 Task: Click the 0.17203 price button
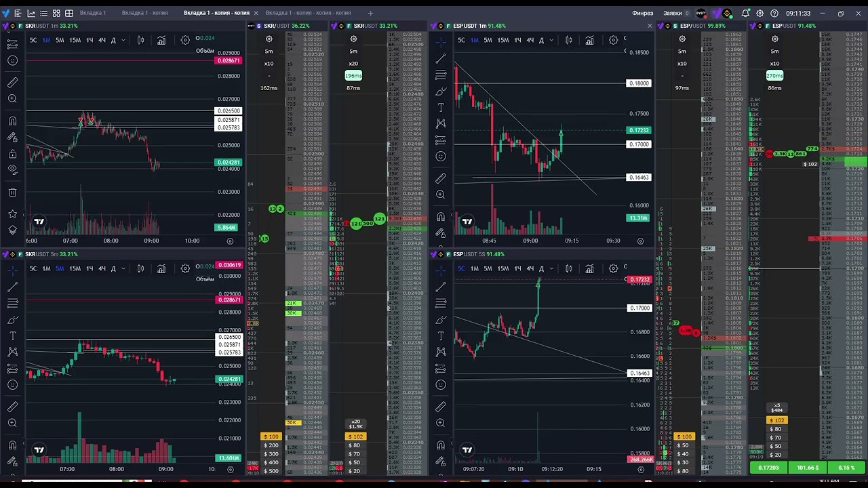click(x=768, y=468)
